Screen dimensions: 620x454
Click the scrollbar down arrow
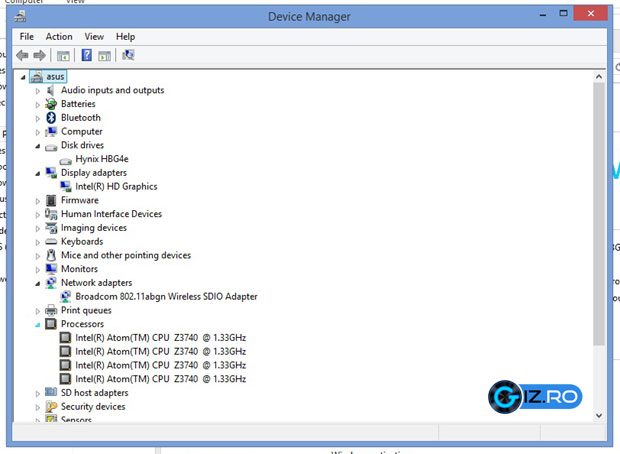[599, 416]
